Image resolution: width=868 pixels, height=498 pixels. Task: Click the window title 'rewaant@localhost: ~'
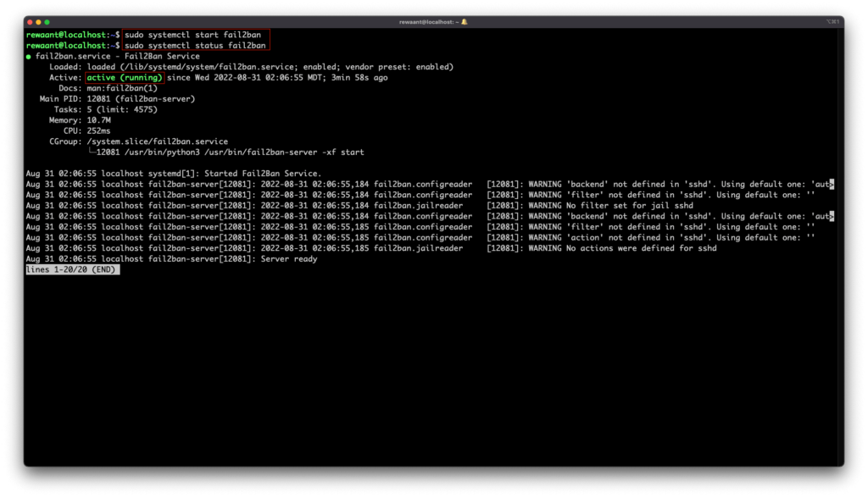(x=429, y=22)
